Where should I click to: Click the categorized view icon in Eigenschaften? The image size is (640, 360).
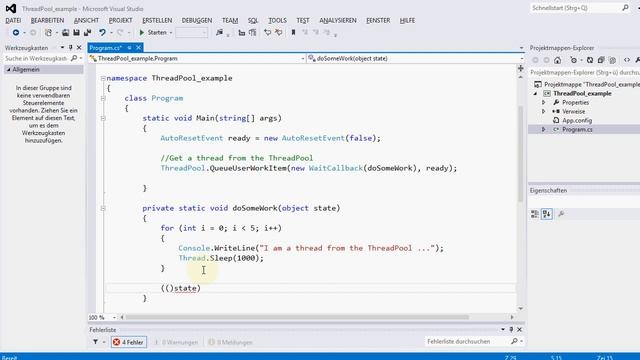pyautogui.click(x=535, y=214)
